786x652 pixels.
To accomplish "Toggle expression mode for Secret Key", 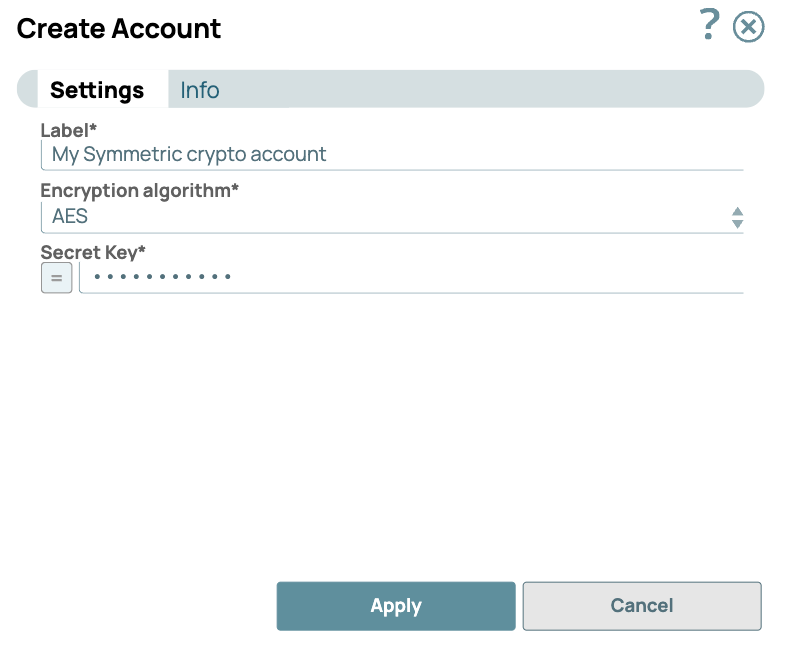I will [56, 277].
